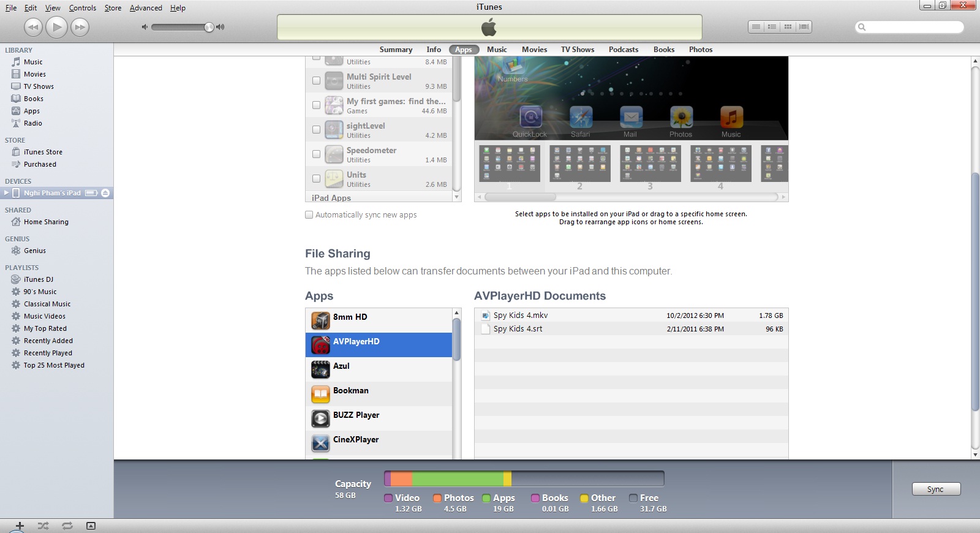Screen dimensions: 980x533
Task: Open the Controls menu
Action: point(83,8)
